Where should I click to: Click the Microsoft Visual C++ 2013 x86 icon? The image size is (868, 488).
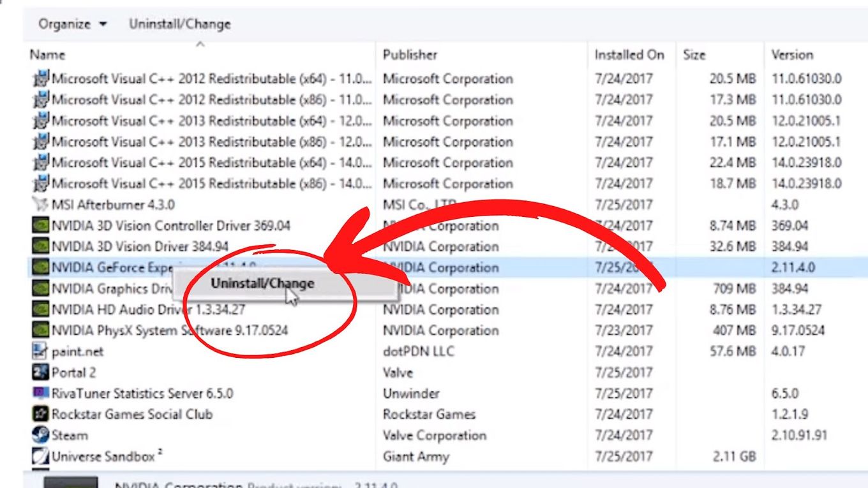coord(41,142)
